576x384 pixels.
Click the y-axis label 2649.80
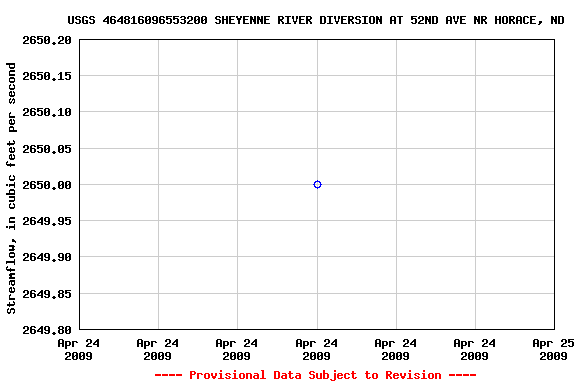[47, 330]
